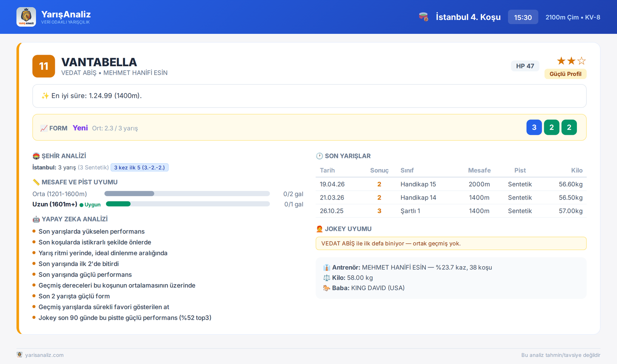This screenshot has height=364, width=617.
Task: Click the 0/2 gal value
Action: point(293,194)
